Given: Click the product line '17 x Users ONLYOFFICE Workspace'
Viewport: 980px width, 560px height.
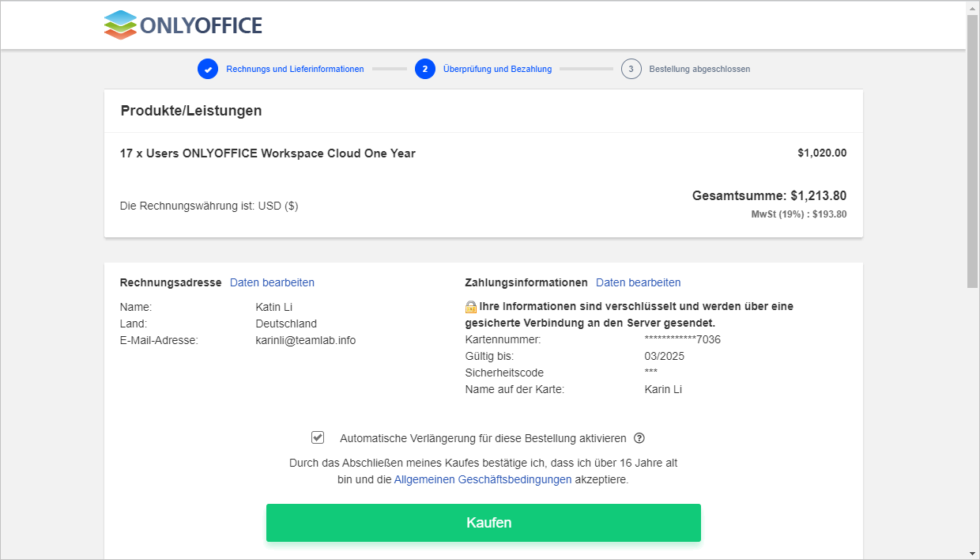Looking at the screenshot, I should coord(268,153).
